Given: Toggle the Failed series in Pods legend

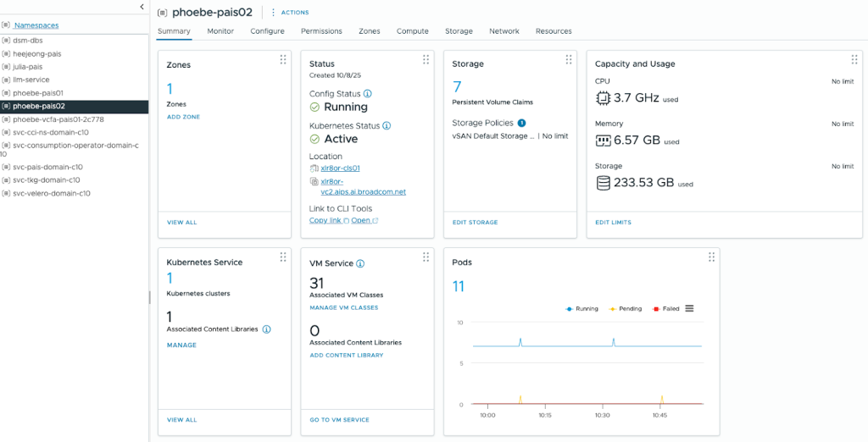Looking at the screenshot, I should click(666, 309).
